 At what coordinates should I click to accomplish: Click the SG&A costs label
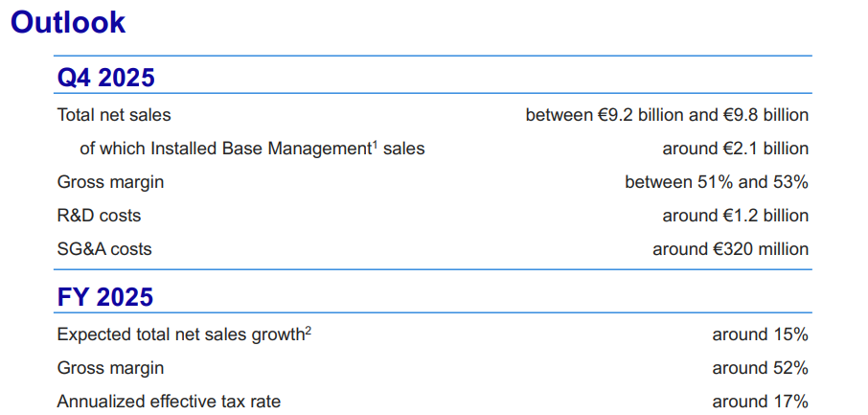(x=104, y=249)
